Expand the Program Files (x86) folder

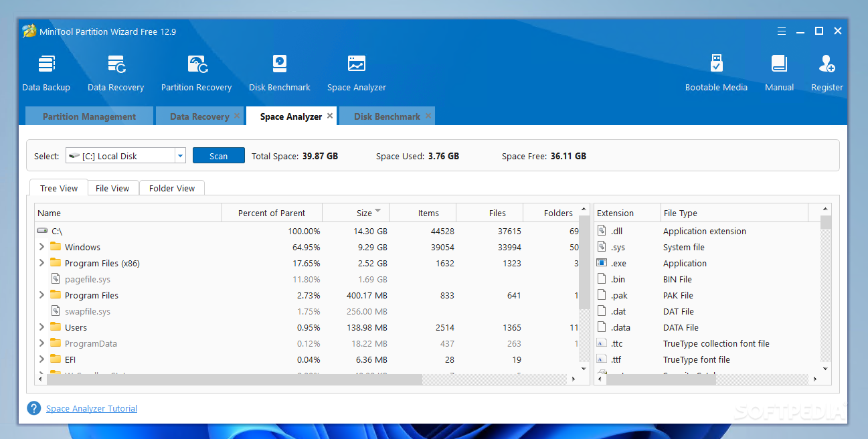tap(41, 263)
